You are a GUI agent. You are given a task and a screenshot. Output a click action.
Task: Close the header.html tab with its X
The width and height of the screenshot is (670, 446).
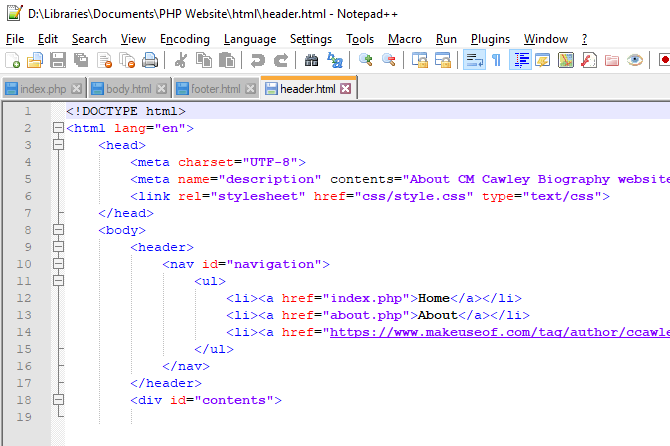coord(346,88)
